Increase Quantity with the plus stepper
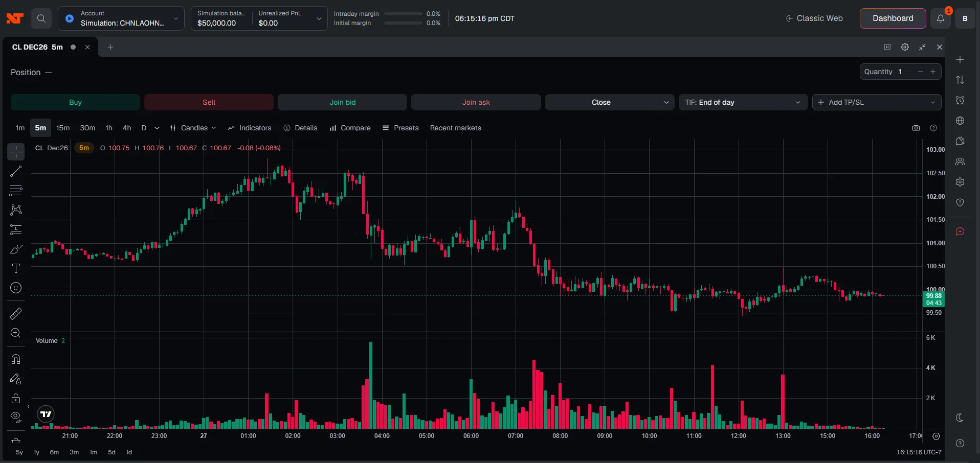 (933, 72)
